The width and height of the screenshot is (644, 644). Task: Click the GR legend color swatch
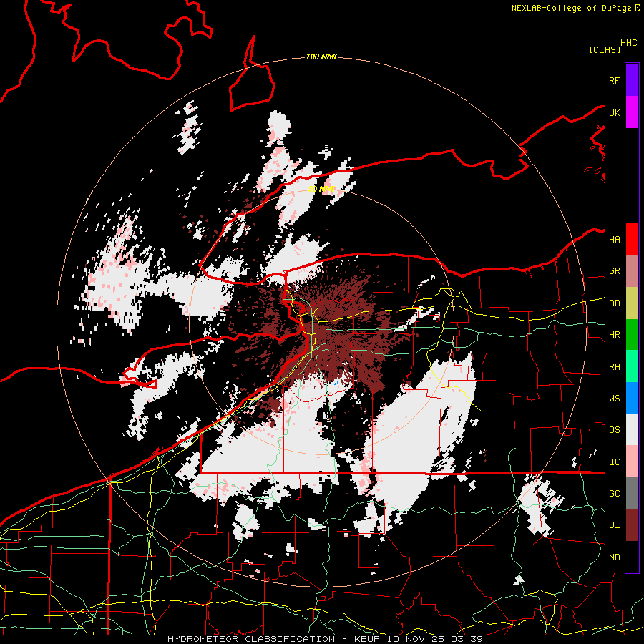click(x=632, y=271)
